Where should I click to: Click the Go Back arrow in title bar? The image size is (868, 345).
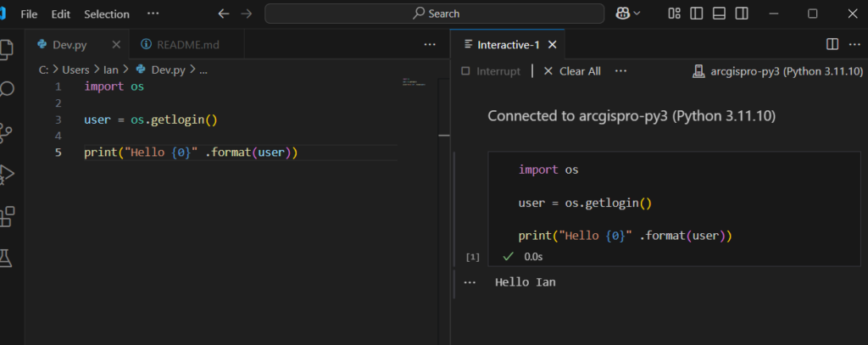223,14
